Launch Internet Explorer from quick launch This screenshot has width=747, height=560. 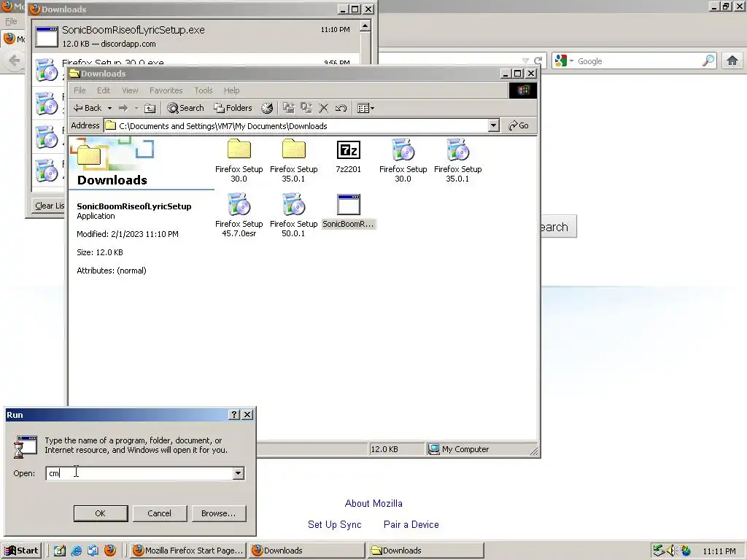pos(76,551)
